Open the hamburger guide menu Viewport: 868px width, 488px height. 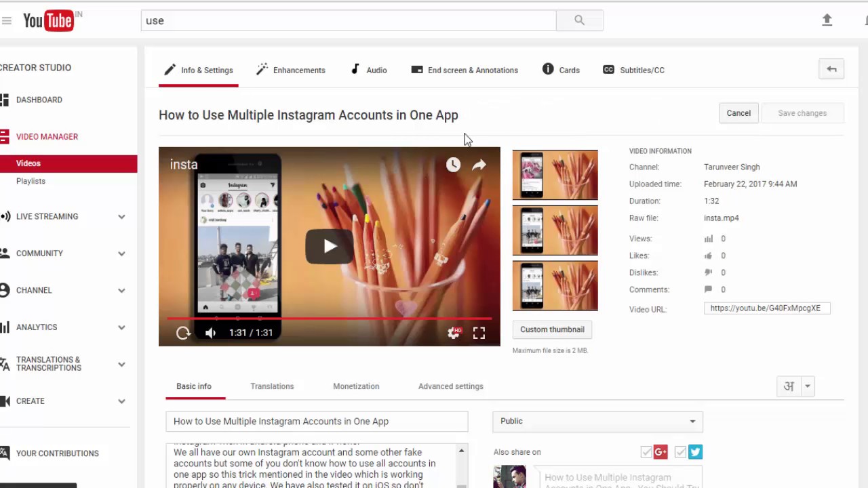(x=6, y=21)
